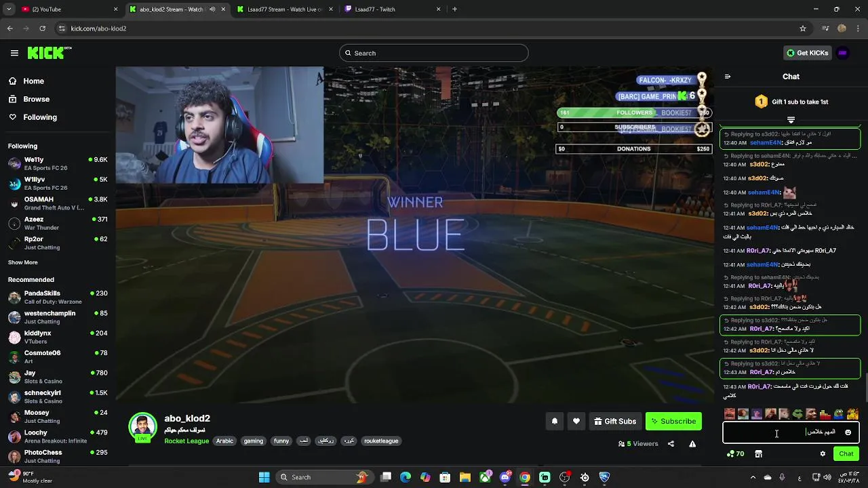Toggle stream notifications bell
Viewport: 868px width, 488px height.
tap(555, 422)
